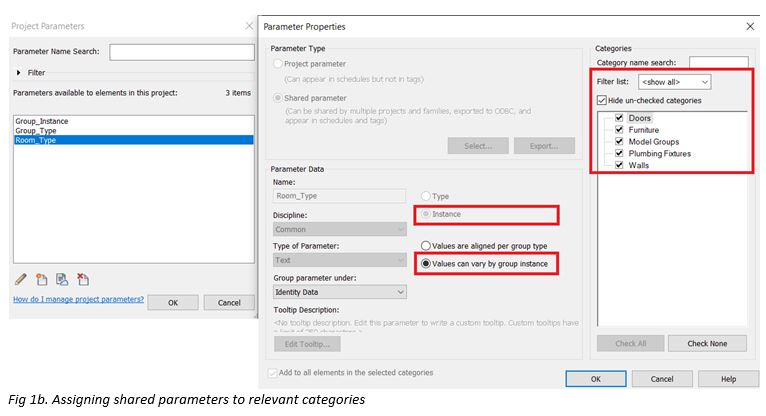Open the Type of Parameter dropdown showing Text
The image size is (766, 416).
click(x=340, y=260)
